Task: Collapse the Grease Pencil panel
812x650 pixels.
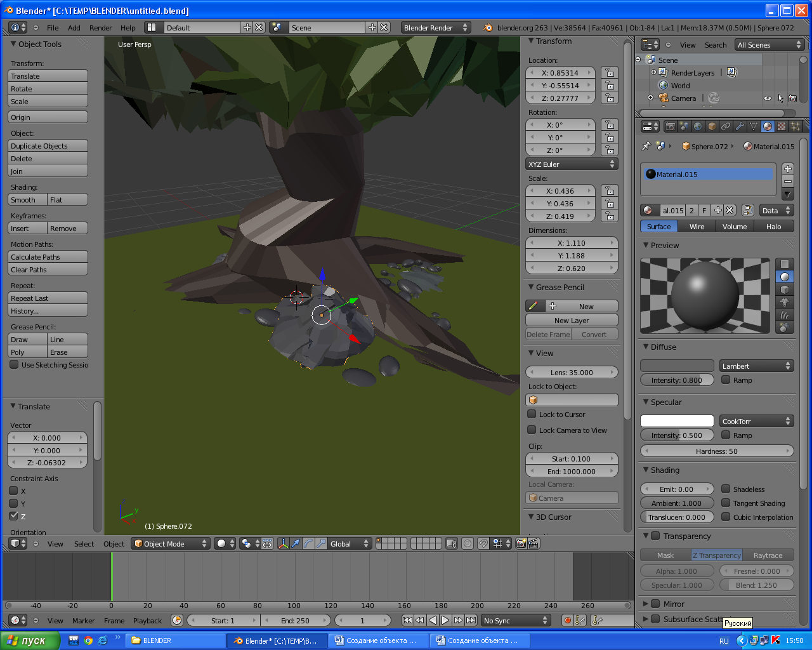Action: pos(531,287)
